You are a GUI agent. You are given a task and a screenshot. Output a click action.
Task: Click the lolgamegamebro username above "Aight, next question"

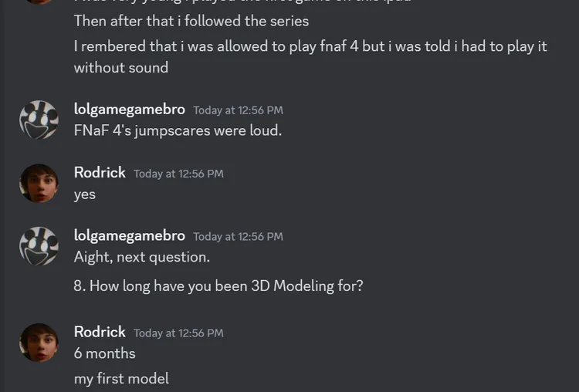pyautogui.click(x=129, y=236)
